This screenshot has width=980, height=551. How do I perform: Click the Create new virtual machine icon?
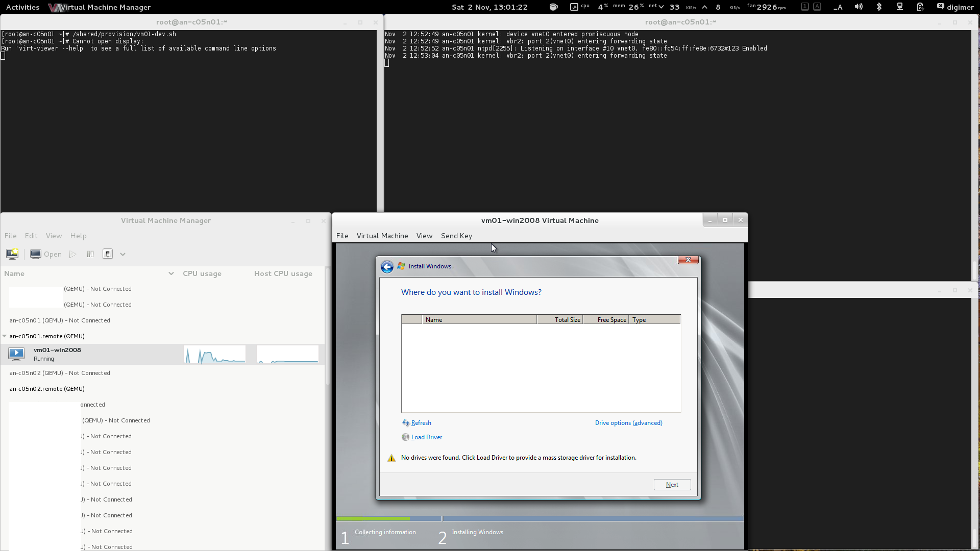pos(12,254)
